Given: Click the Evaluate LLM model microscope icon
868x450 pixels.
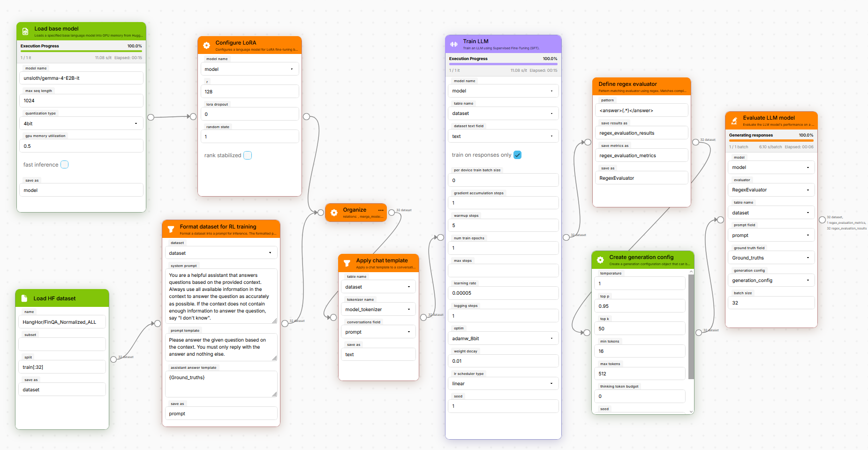Looking at the screenshot, I should (x=734, y=121).
